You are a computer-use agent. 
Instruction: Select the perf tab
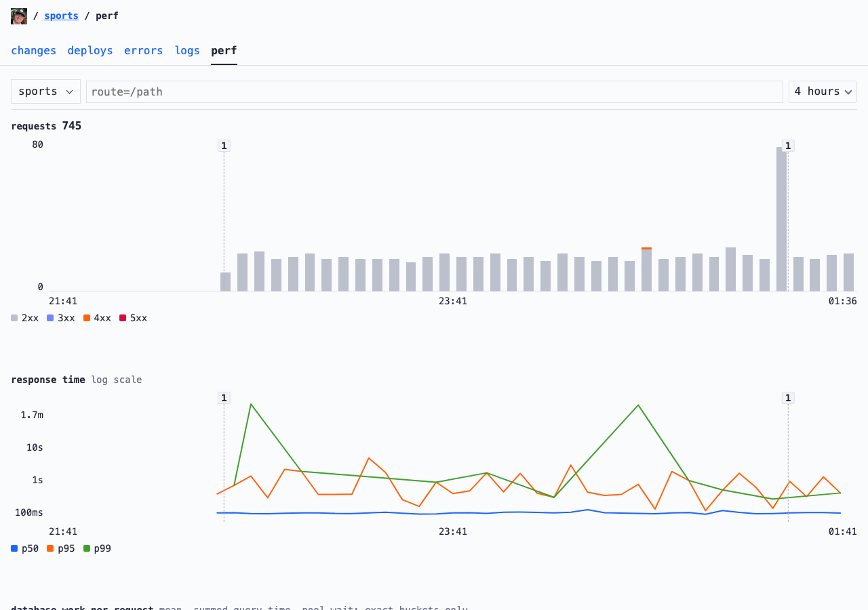click(x=224, y=51)
